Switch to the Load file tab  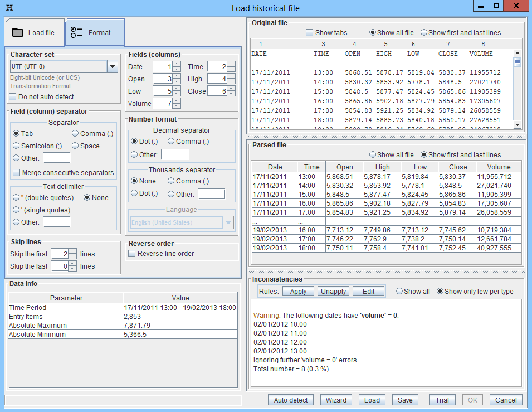click(x=35, y=32)
